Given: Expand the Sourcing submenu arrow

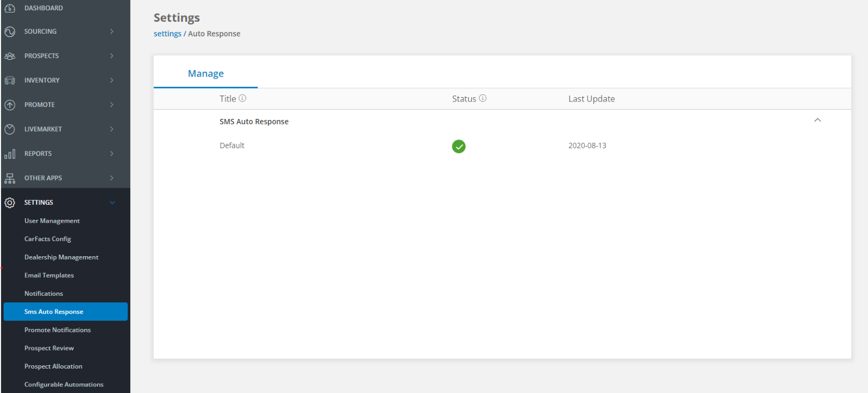Looking at the screenshot, I should pyautogui.click(x=112, y=31).
